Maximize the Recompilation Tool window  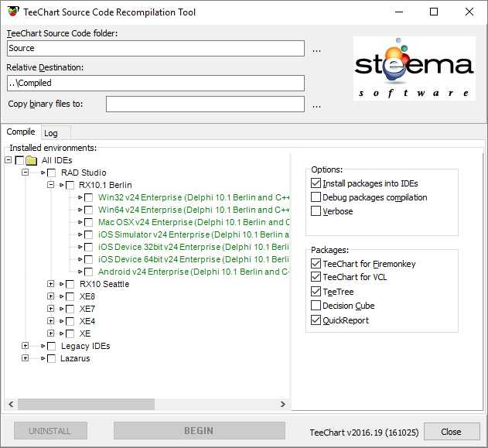pyautogui.click(x=434, y=12)
